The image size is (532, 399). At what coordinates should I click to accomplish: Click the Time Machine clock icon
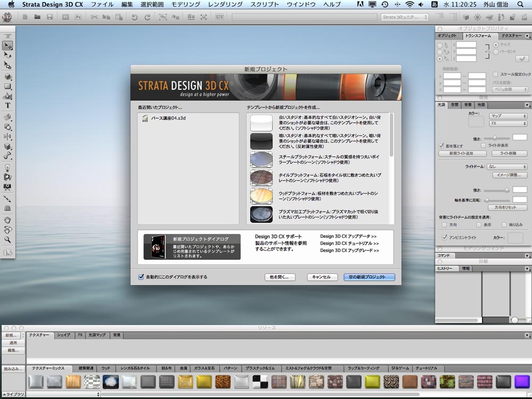(385, 4)
